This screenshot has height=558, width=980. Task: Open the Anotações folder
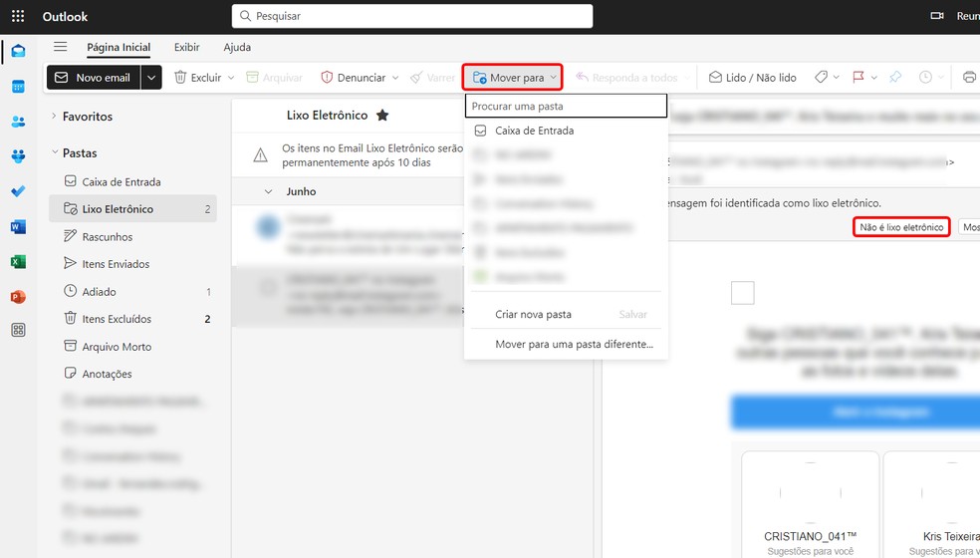132,374
